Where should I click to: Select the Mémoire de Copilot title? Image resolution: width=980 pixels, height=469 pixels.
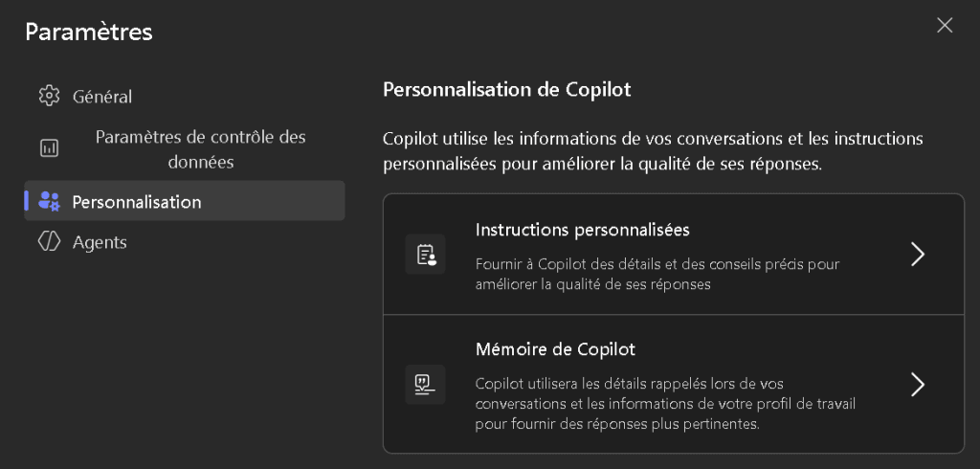coord(555,348)
